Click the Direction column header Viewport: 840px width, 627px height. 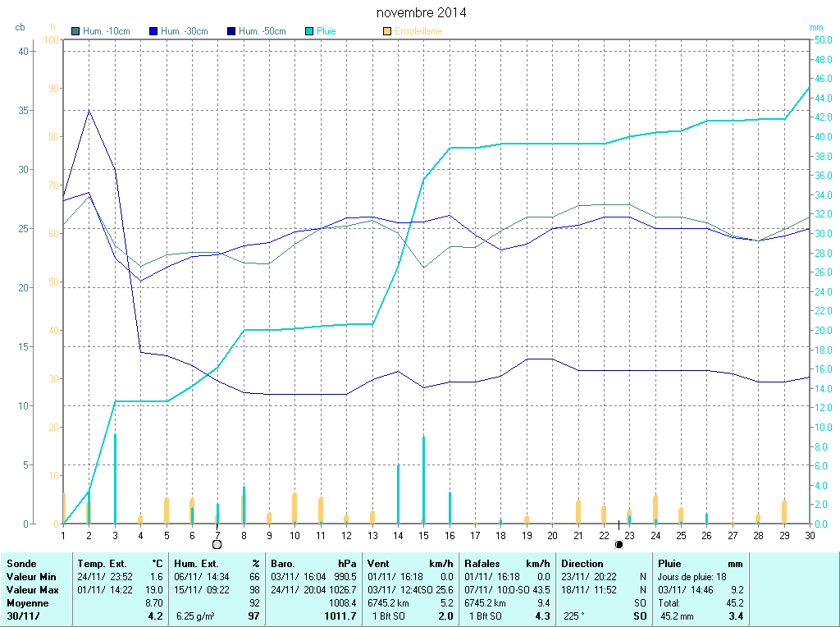coord(582,564)
